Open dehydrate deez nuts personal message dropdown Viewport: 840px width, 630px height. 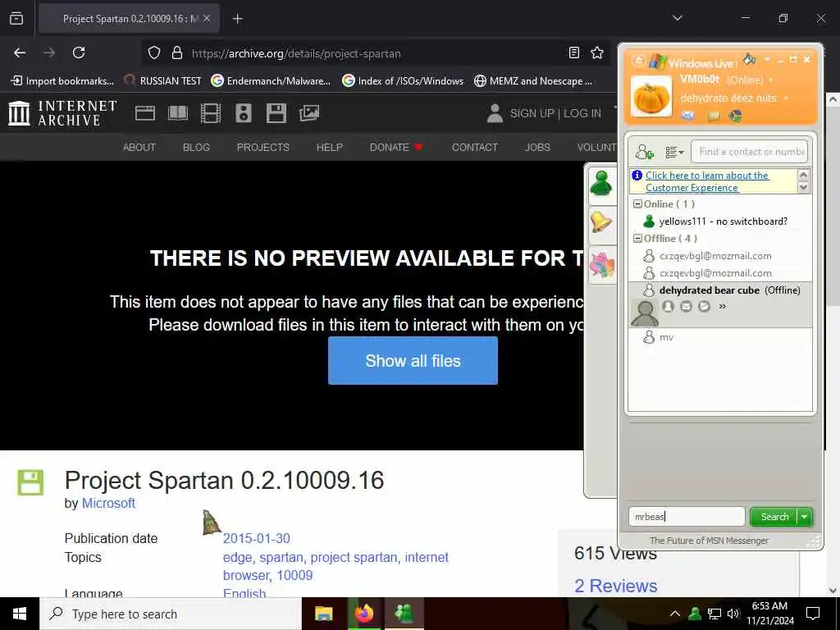coord(786,98)
